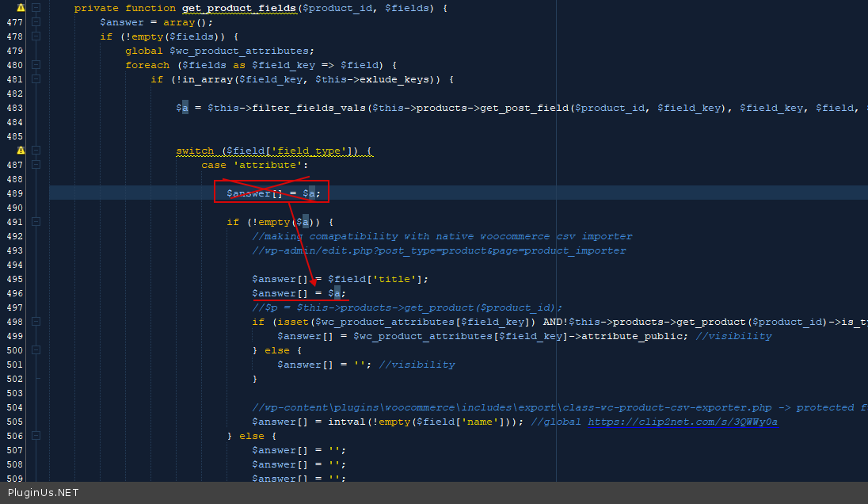Click the red-underlined $answer[] = $a on line 496

[x=299, y=293]
